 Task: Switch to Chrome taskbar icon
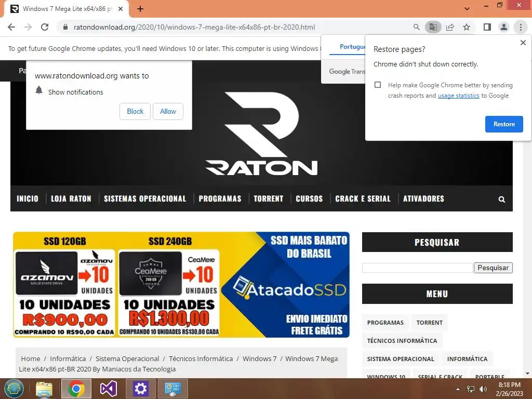pos(76,389)
